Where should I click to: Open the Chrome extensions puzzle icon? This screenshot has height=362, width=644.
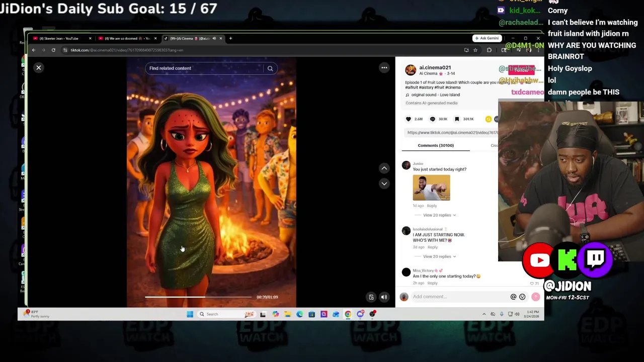[489, 50]
